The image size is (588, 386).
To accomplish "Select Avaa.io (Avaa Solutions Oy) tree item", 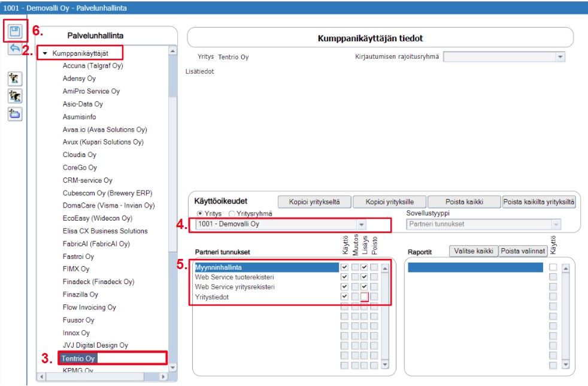I will tap(105, 129).
